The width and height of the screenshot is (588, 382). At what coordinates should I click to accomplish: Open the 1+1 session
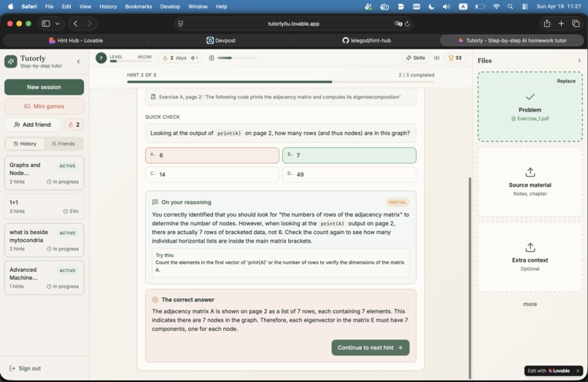point(44,206)
